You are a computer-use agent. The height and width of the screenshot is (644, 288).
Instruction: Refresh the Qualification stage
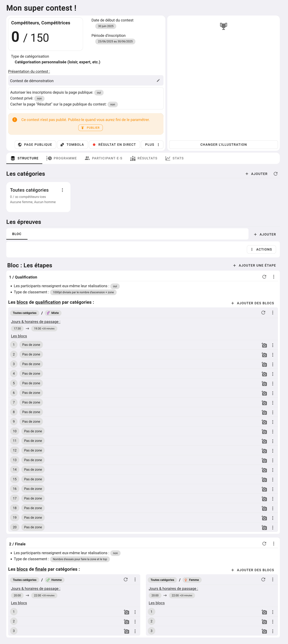(264, 277)
